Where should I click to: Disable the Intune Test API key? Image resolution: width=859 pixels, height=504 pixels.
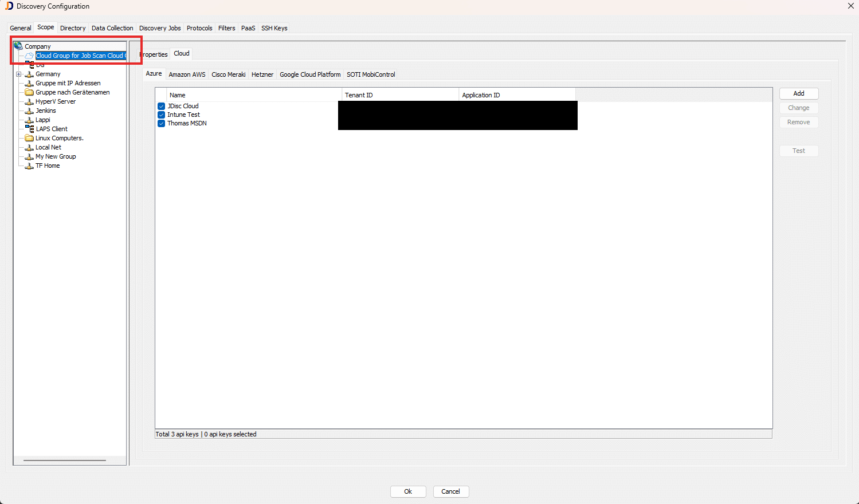pos(161,115)
